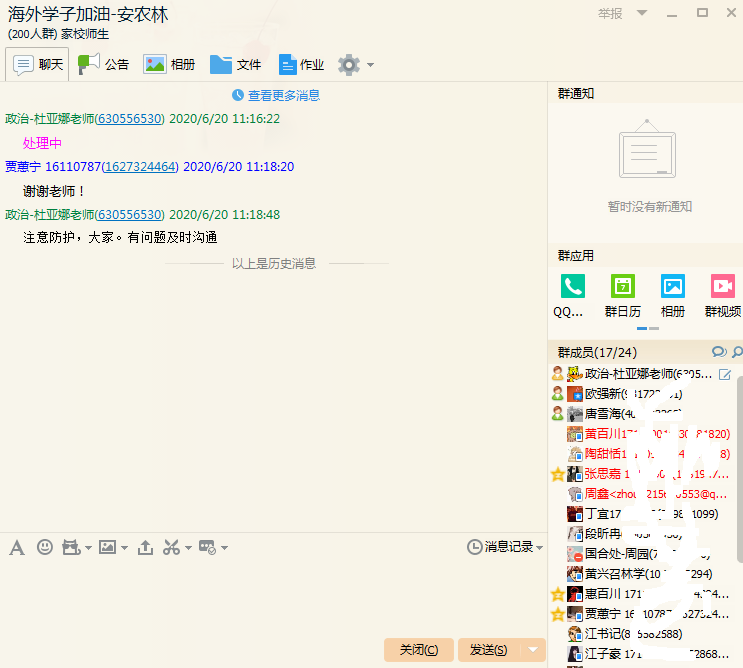Expand the send options arrow beside 发送

click(533, 650)
